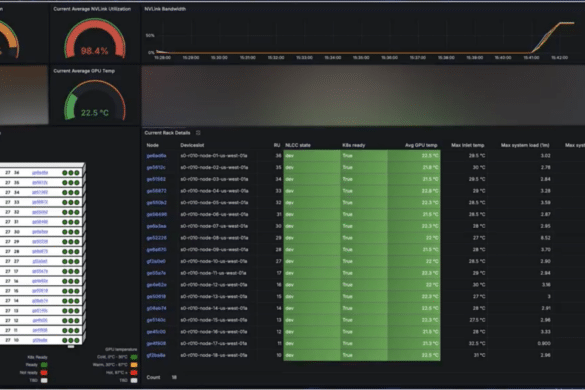
Task: Click green Ready swatch in K8s Ready legend
Action: pyautogui.click(x=44, y=365)
